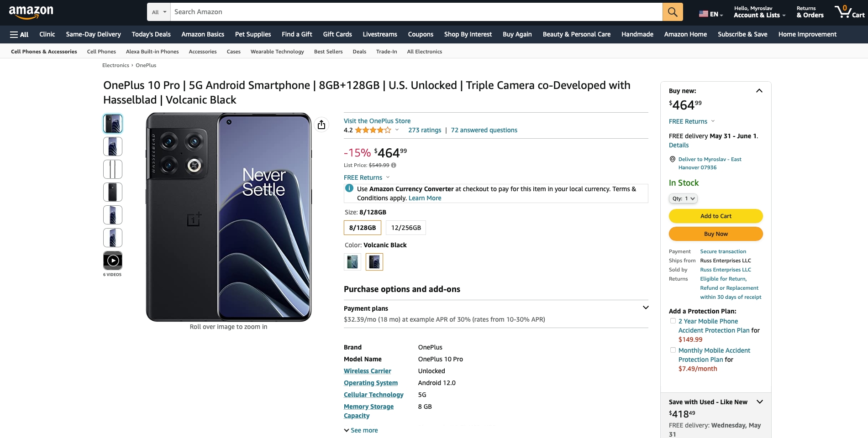This screenshot has width=868, height=438.
Task: Click the Amazon logo
Action: 31,12
